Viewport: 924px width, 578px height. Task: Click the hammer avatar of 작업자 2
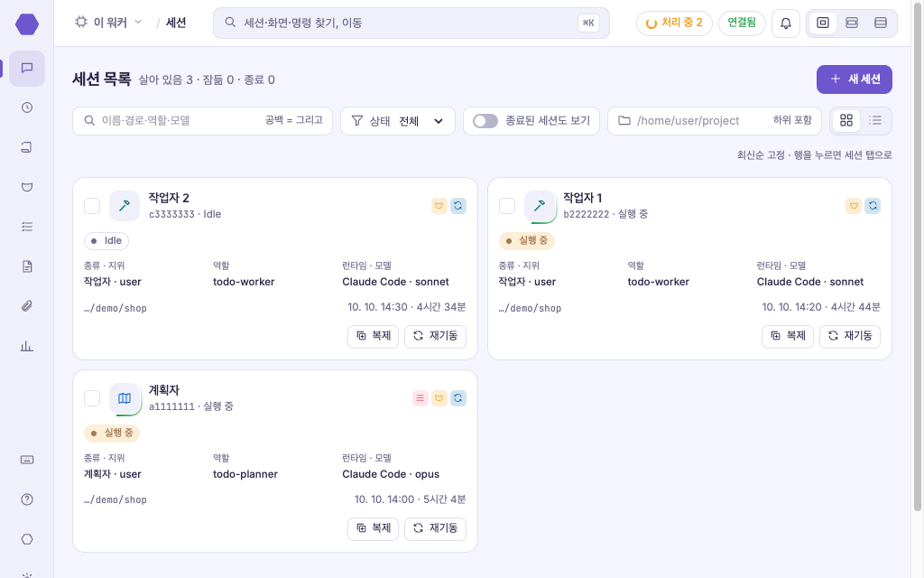tap(125, 206)
